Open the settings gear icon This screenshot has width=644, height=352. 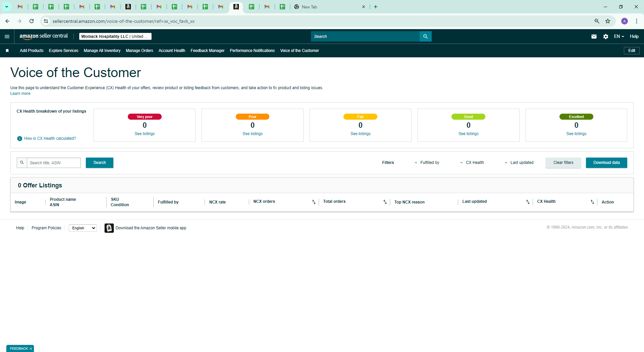pyautogui.click(x=605, y=37)
